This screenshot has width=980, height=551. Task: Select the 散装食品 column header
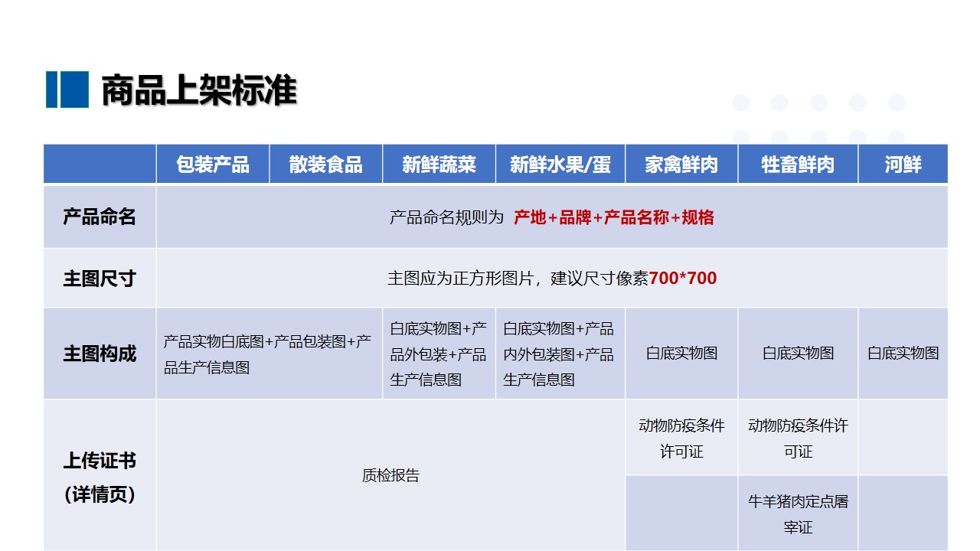click(x=325, y=165)
